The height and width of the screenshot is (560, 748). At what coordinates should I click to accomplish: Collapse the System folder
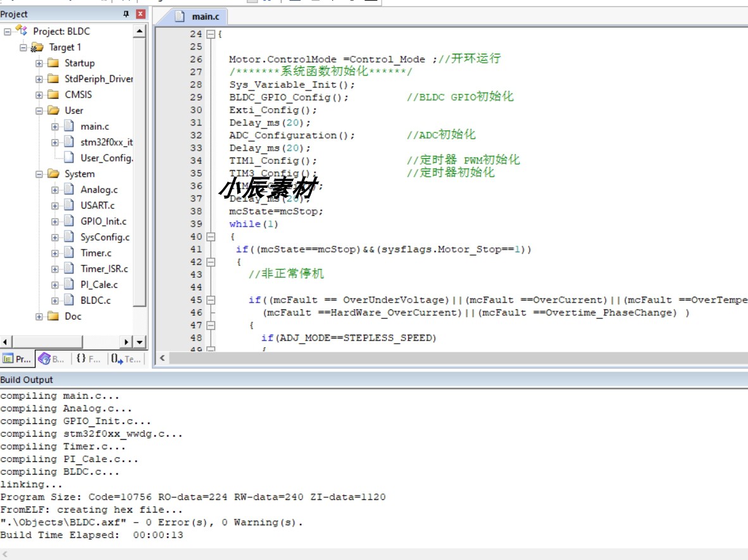pyautogui.click(x=39, y=174)
